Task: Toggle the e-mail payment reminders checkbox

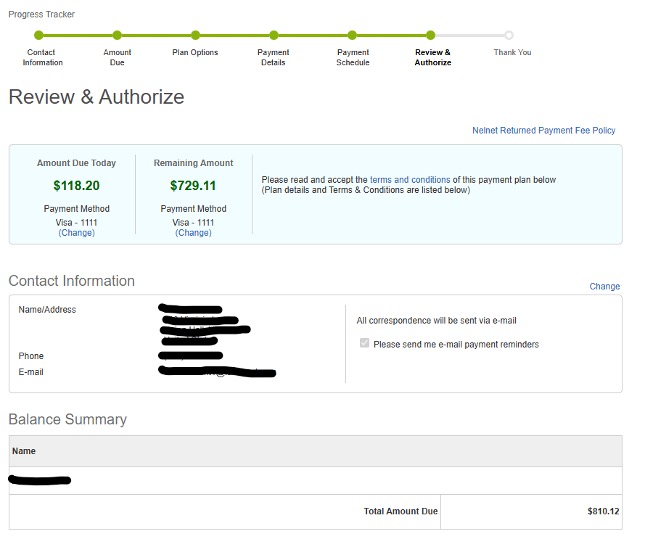Action: 365,344
